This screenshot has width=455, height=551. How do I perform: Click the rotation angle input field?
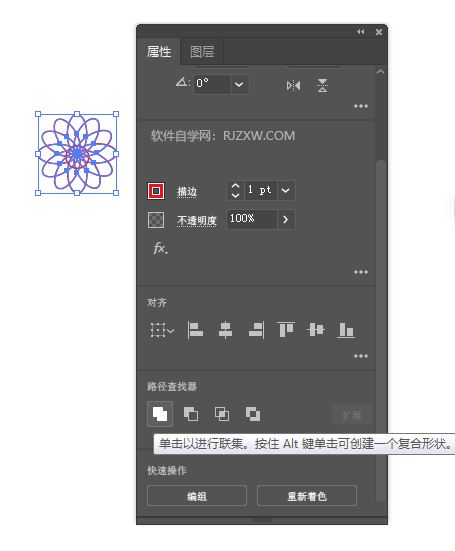pyautogui.click(x=212, y=84)
